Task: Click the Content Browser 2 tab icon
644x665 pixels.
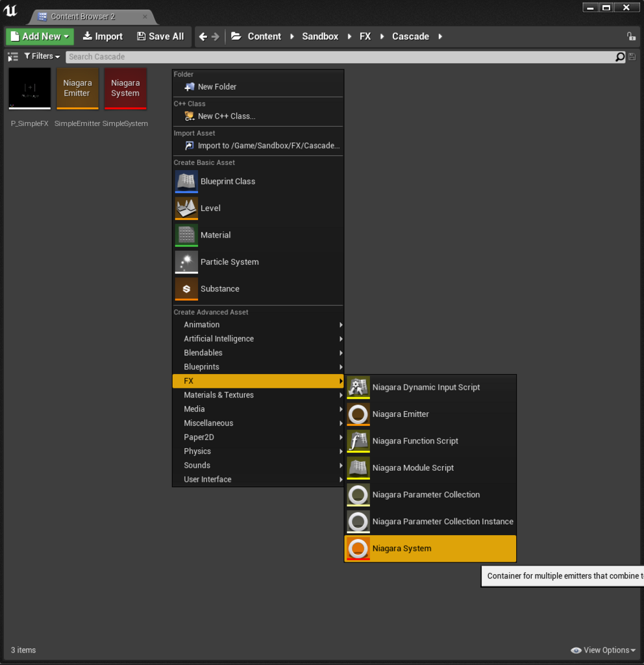Action: pyautogui.click(x=42, y=16)
